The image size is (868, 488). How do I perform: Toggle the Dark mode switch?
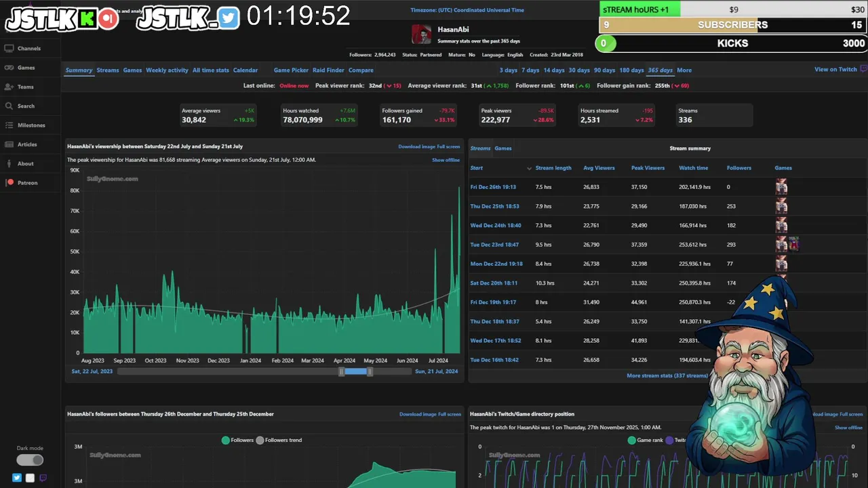[x=30, y=460]
